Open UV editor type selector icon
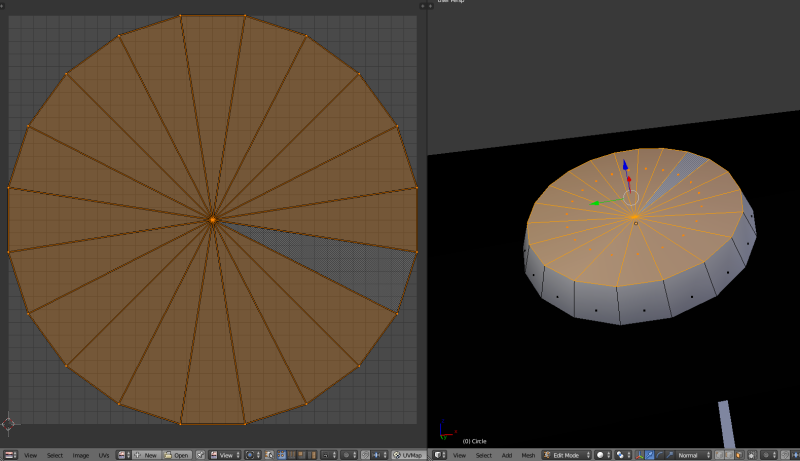800x461 pixels. [x=10, y=455]
